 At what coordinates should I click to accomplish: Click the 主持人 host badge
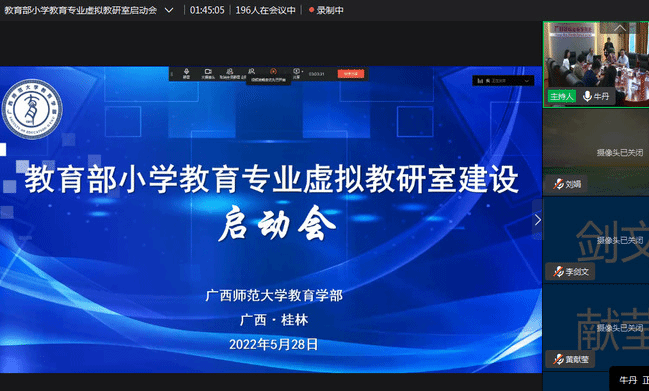tap(562, 96)
